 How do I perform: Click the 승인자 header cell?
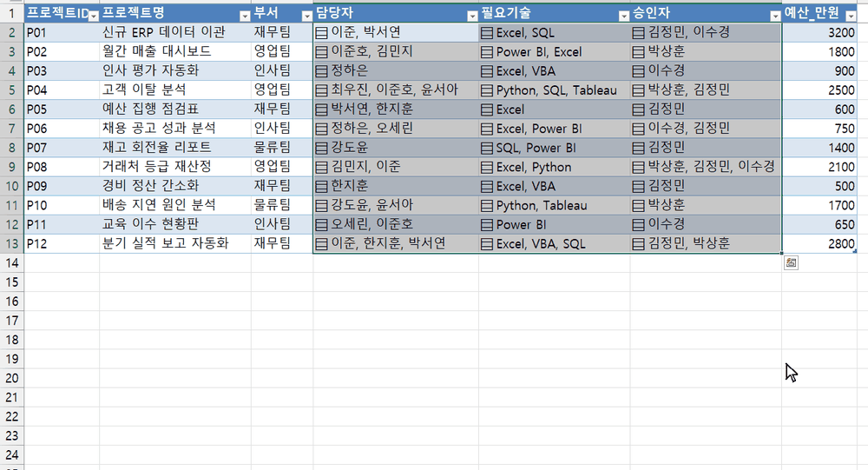(x=706, y=13)
